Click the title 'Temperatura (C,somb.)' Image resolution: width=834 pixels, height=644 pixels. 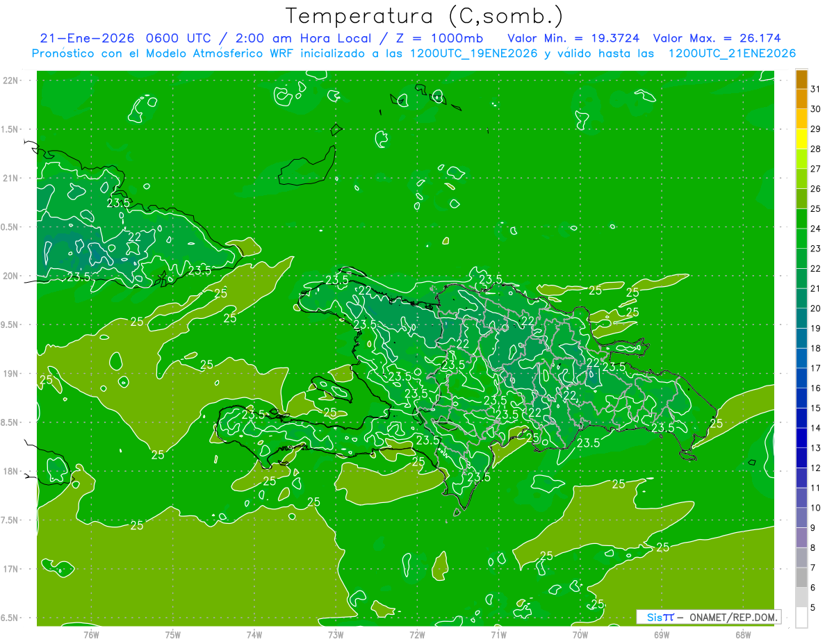(x=424, y=16)
